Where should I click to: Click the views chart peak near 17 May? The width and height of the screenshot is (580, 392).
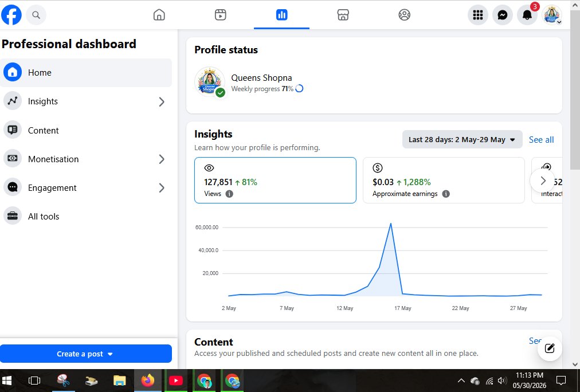point(391,224)
